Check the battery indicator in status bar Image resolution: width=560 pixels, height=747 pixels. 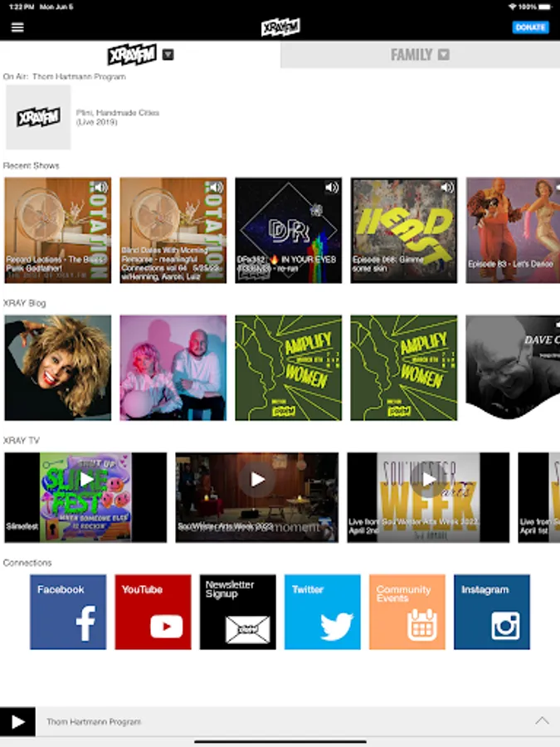546,7
